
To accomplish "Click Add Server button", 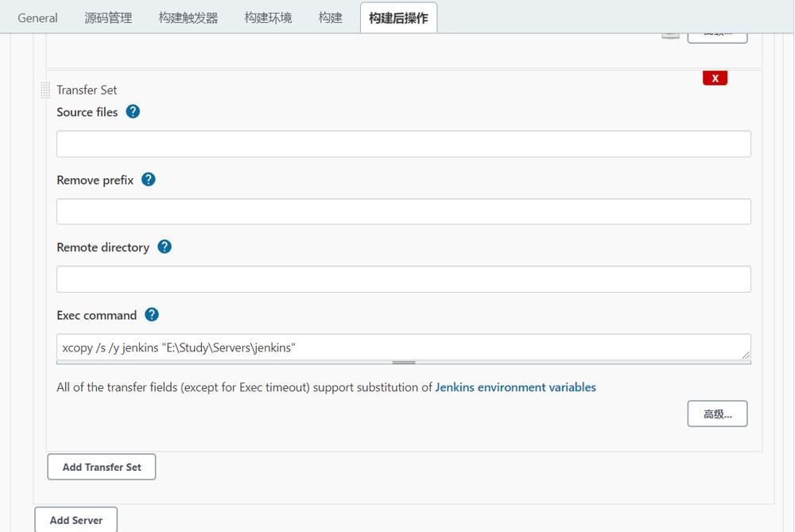I will [76, 520].
